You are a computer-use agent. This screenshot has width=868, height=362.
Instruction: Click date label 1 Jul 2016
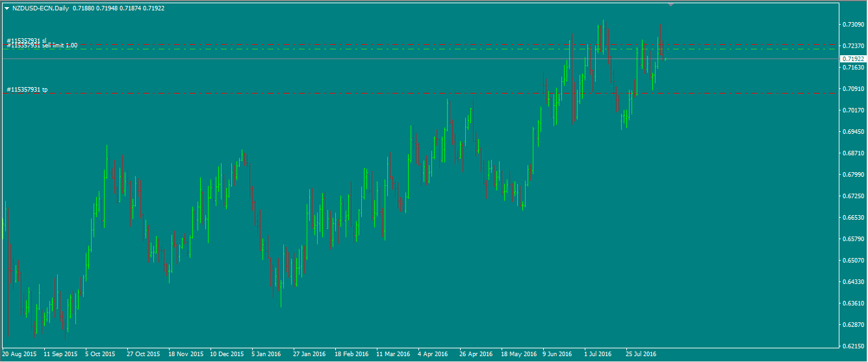pos(598,354)
